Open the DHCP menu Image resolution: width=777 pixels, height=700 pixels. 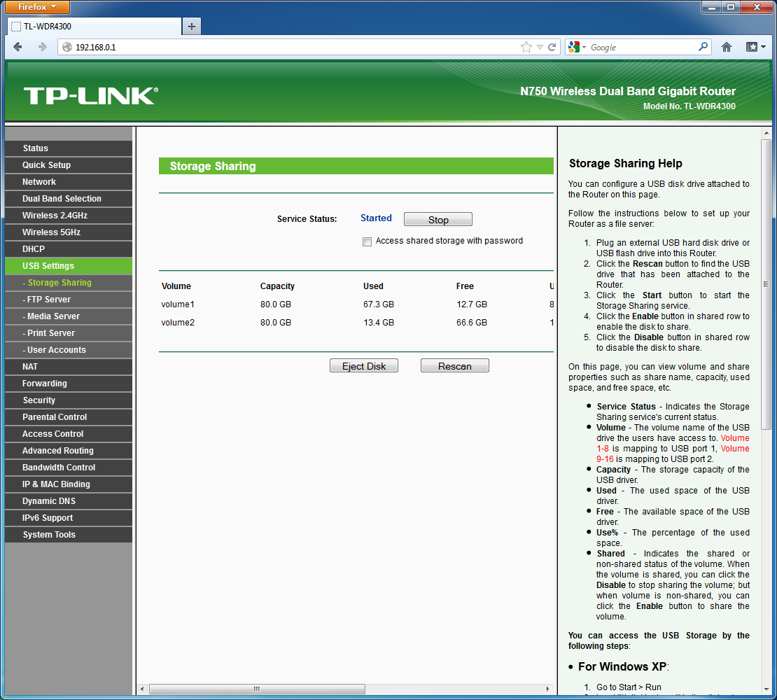click(x=69, y=249)
